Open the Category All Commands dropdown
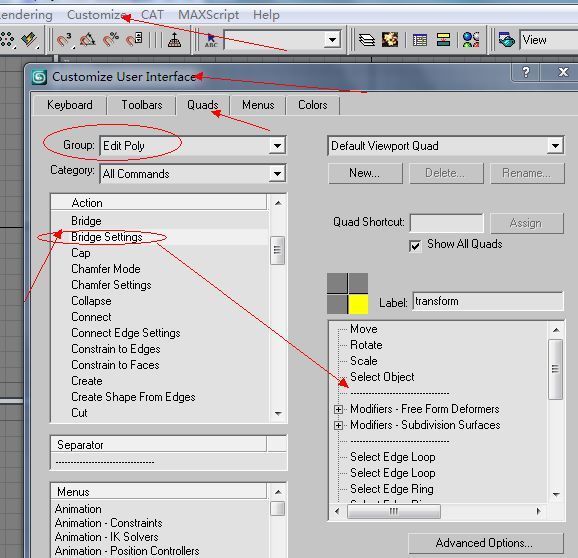The image size is (578, 558). tap(277, 174)
